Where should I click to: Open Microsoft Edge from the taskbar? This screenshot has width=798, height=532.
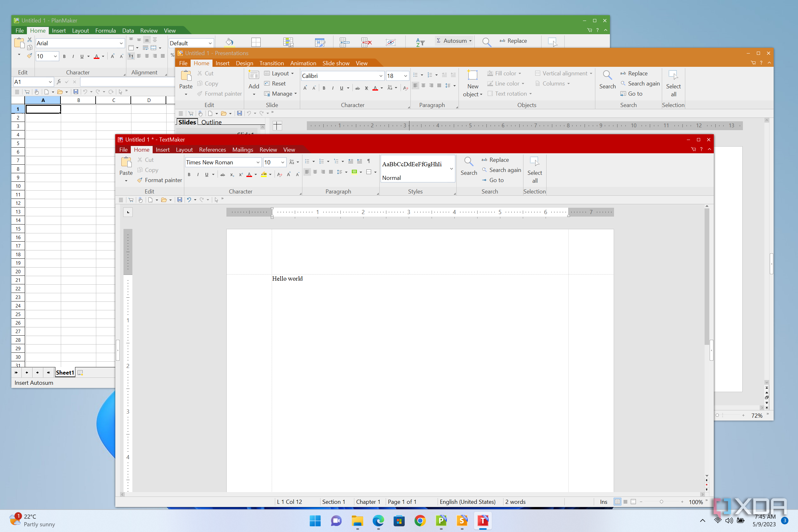(378, 521)
